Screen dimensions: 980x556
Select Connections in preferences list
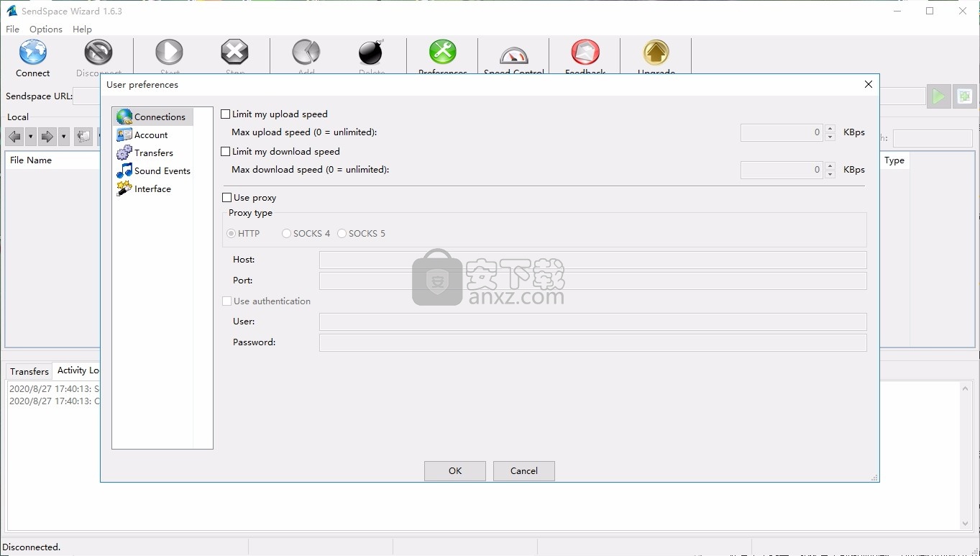coord(152,117)
